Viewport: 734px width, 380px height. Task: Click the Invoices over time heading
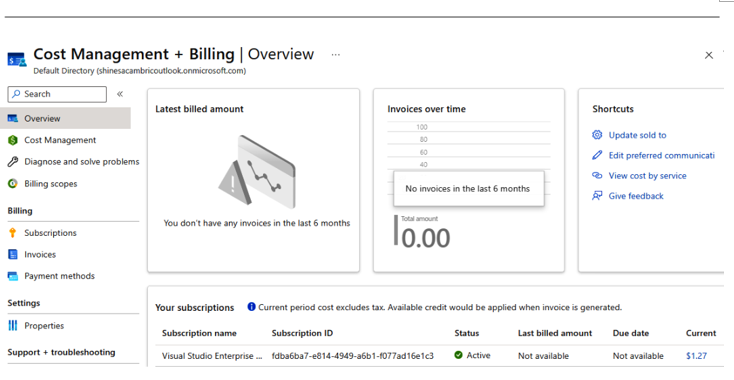click(426, 109)
